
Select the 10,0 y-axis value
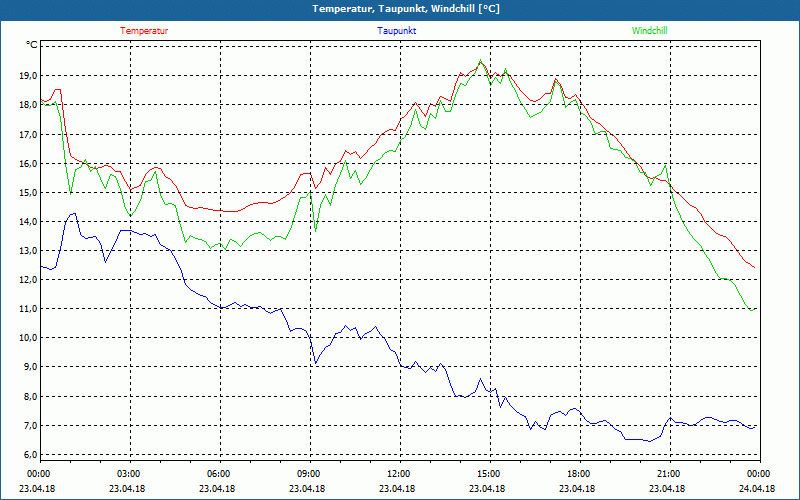click(x=29, y=338)
